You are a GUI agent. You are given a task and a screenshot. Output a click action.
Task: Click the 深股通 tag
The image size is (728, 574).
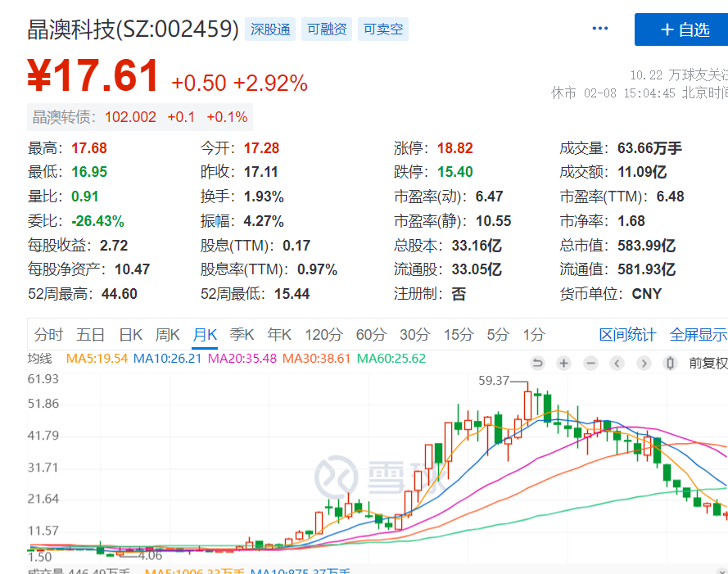pyautogui.click(x=270, y=29)
